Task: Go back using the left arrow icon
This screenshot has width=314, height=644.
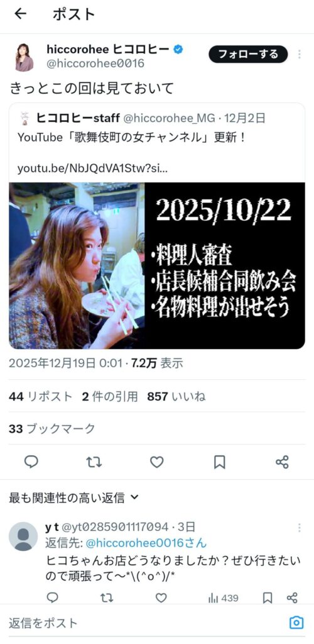Action: (20, 14)
